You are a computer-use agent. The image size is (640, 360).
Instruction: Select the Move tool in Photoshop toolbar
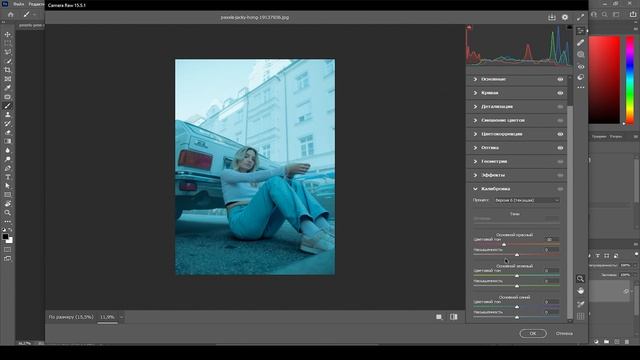[x=7, y=34]
